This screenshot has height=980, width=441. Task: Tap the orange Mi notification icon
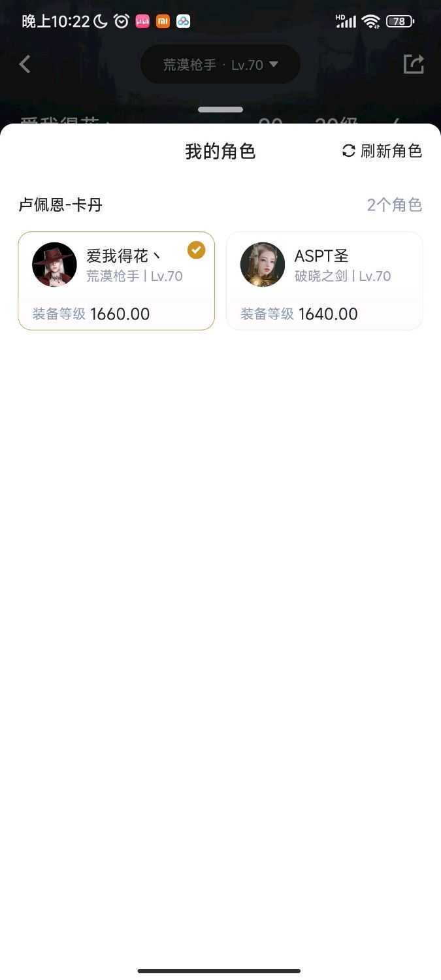[163, 21]
